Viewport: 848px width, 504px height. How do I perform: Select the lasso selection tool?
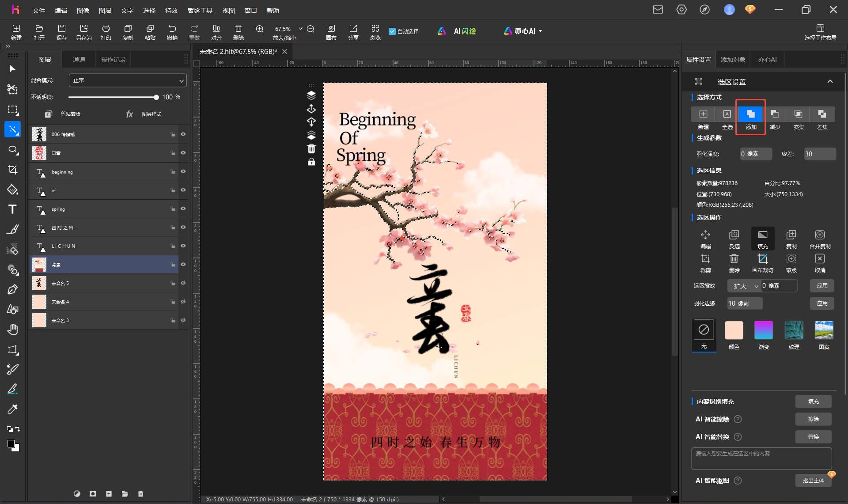12,150
